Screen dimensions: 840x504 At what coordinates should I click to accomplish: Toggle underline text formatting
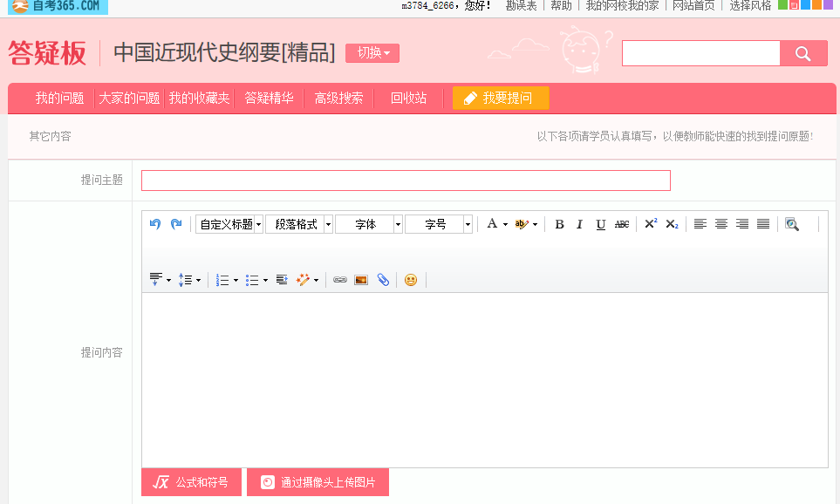(600, 224)
